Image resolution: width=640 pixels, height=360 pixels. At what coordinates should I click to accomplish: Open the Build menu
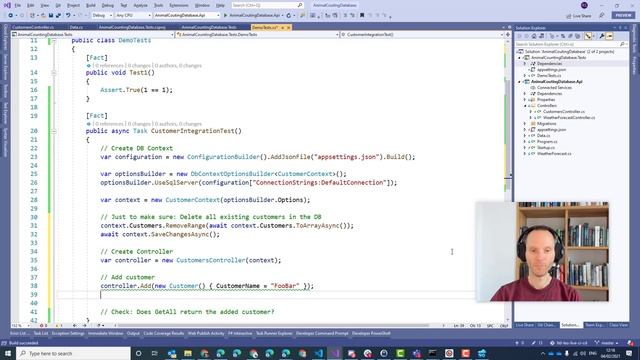91,5
